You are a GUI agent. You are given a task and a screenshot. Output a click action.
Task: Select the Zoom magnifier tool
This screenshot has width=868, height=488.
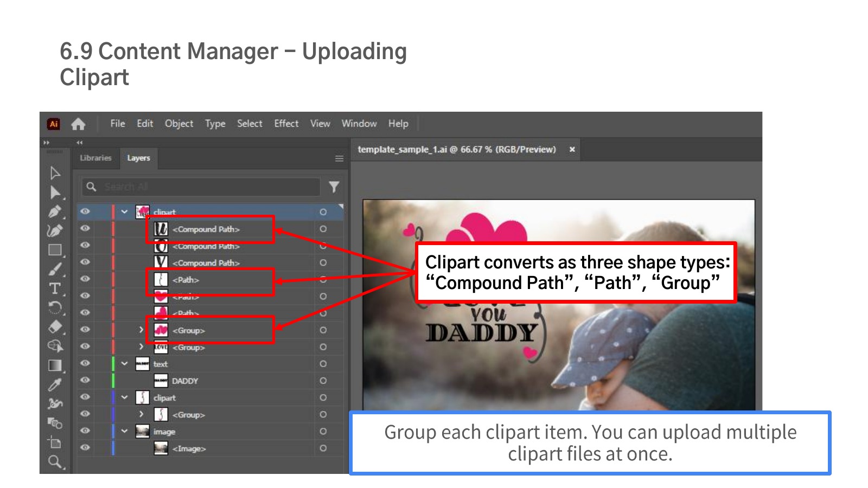point(55,462)
